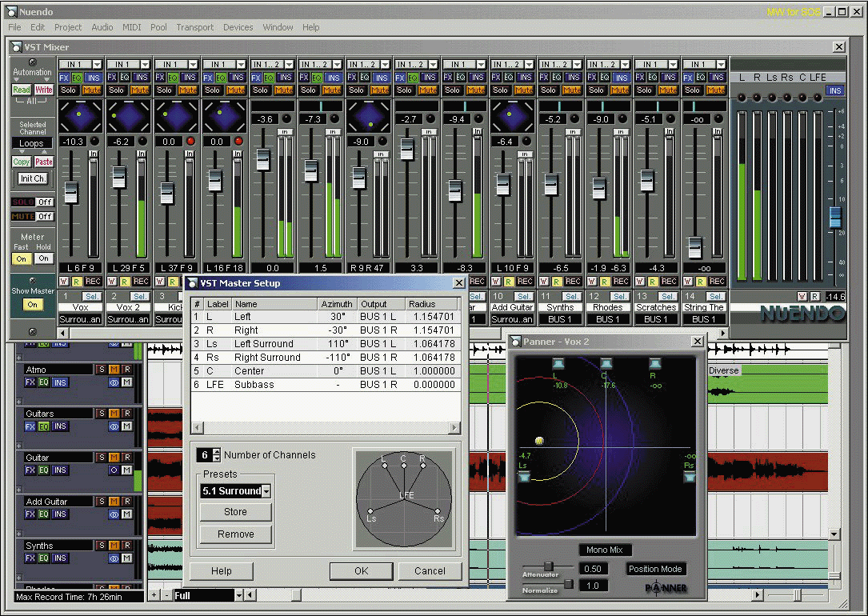This screenshot has height=616, width=868.
Task: Click the EQ button on Rhodes channel 12
Action: tap(605, 78)
